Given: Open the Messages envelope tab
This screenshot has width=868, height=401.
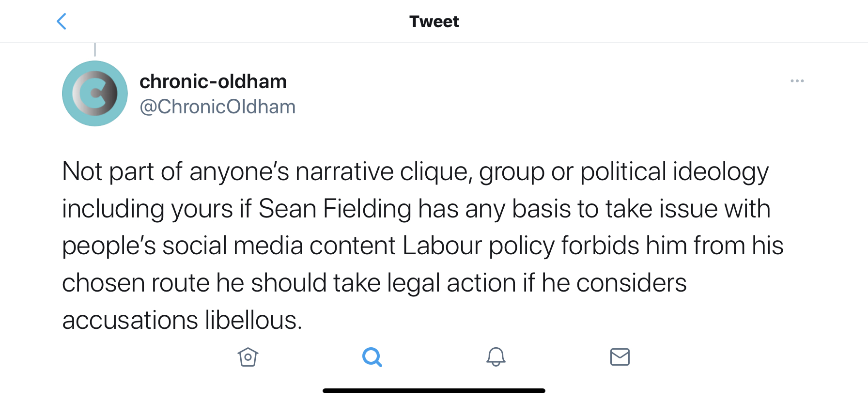Looking at the screenshot, I should [620, 357].
